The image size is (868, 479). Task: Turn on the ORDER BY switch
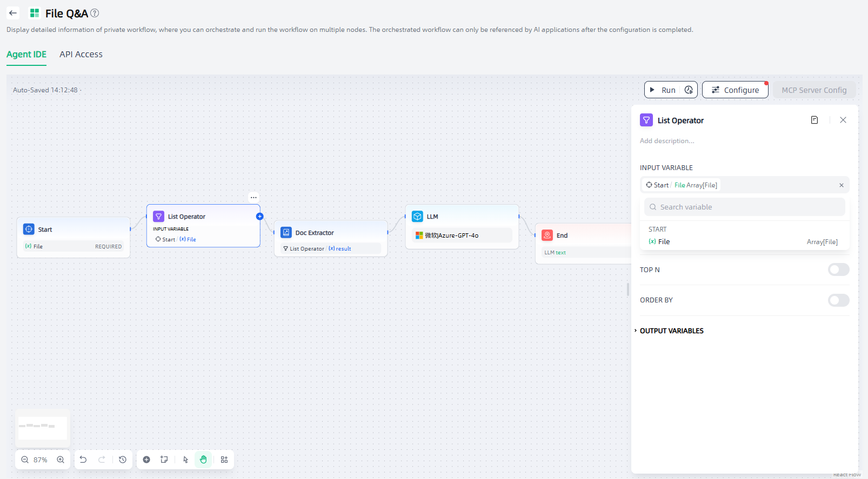[x=838, y=300]
